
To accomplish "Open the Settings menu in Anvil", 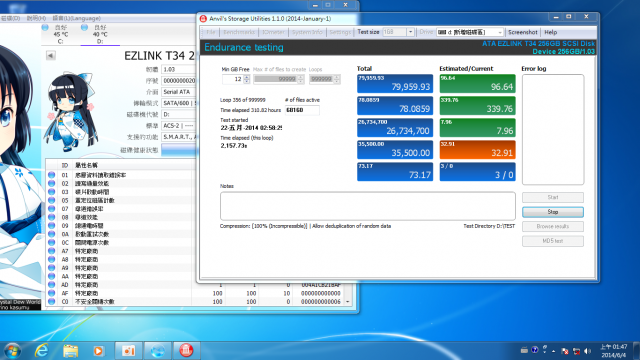I will (340, 32).
